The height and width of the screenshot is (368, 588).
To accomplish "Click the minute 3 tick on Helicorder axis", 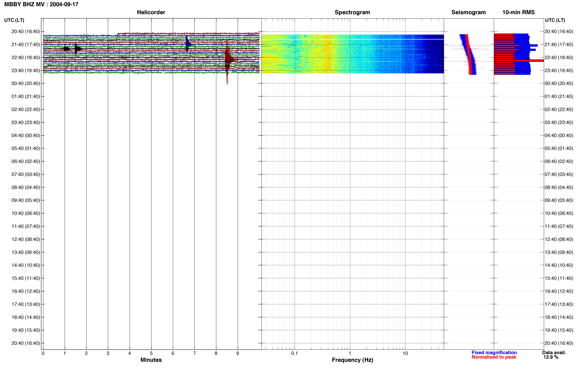I will click(108, 353).
